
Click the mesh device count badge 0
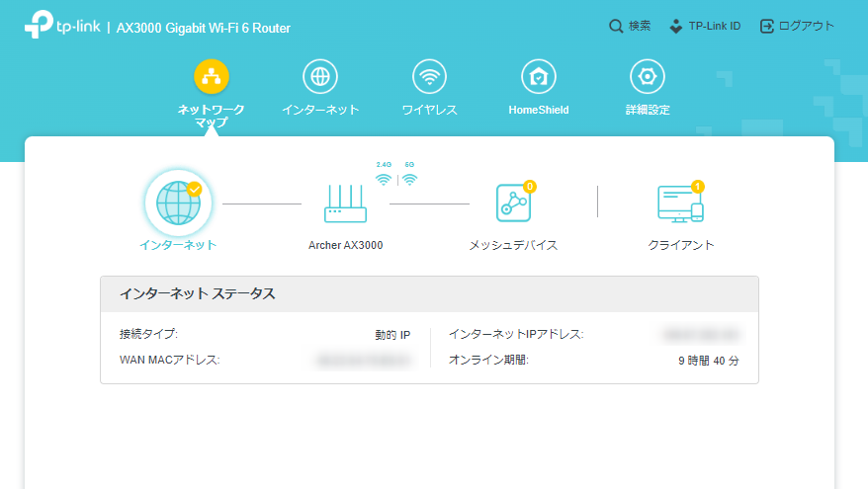530,187
